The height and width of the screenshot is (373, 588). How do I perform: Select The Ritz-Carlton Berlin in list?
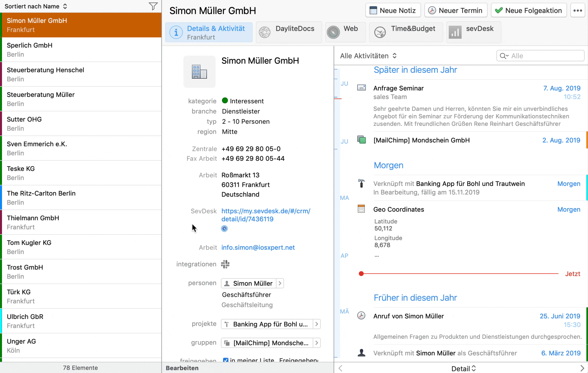(81, 197)
